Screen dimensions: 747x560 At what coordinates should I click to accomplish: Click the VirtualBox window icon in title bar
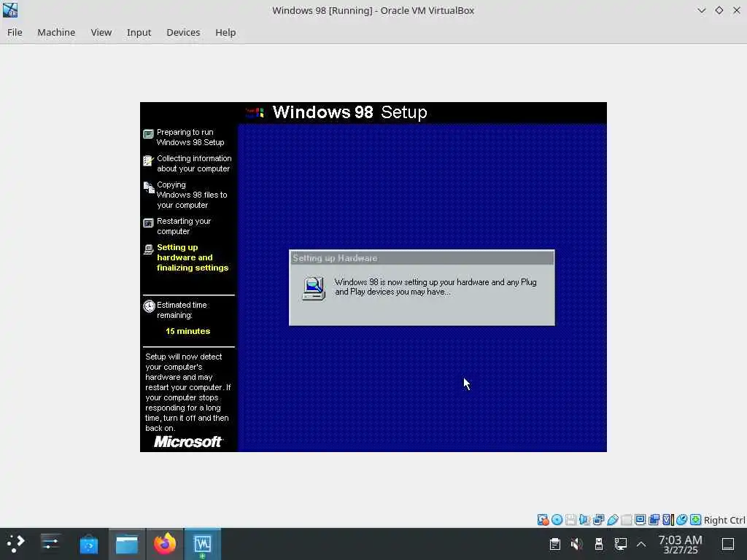pos(10,10)
